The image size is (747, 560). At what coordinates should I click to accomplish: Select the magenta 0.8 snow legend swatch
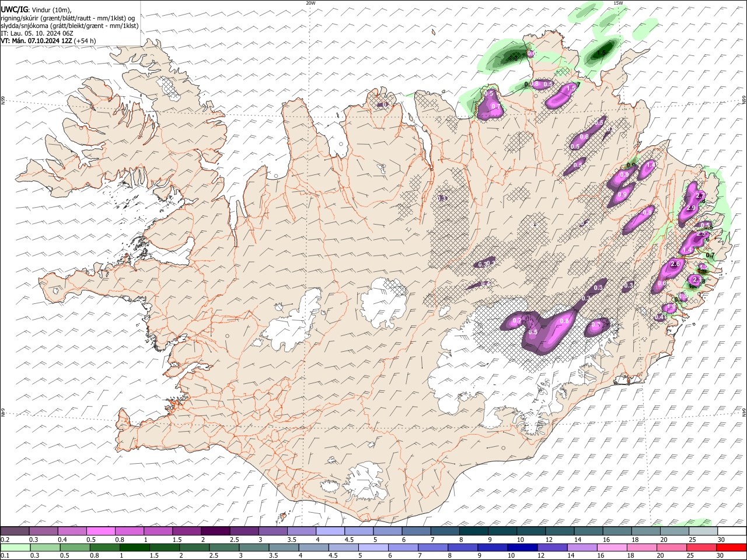click(x=129, y=531)
